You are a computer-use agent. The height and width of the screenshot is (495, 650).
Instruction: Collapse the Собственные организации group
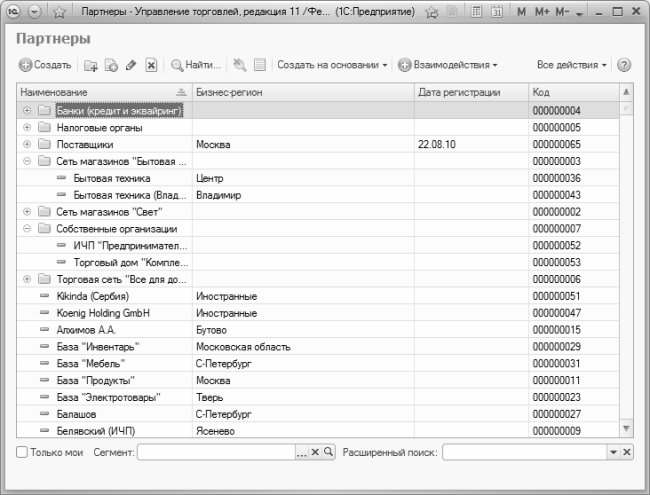click(x=27, y=228)
